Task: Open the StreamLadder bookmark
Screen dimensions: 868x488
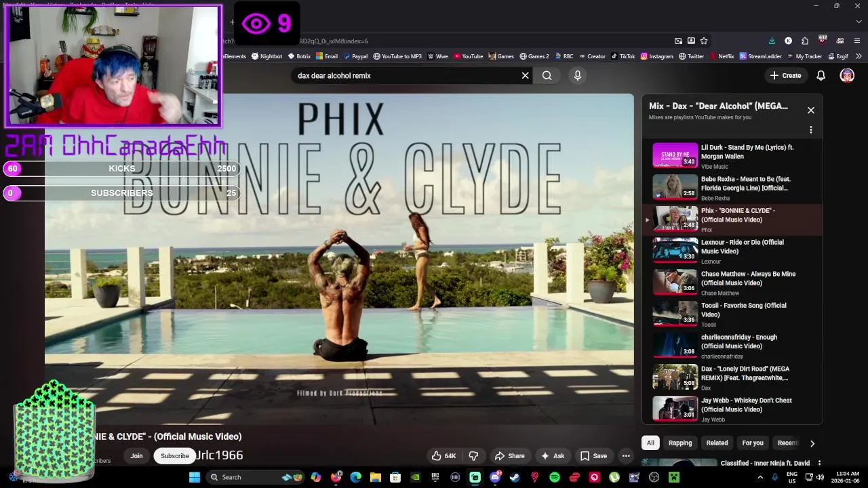Action: (761, 56)
